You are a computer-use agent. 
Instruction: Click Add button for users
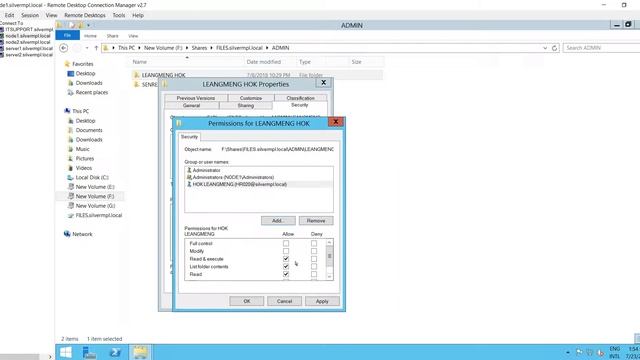click(x=278, y=221)
